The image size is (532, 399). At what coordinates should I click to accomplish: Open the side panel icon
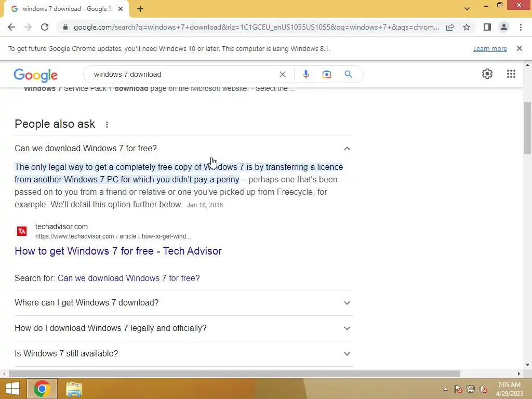(487, 27)
